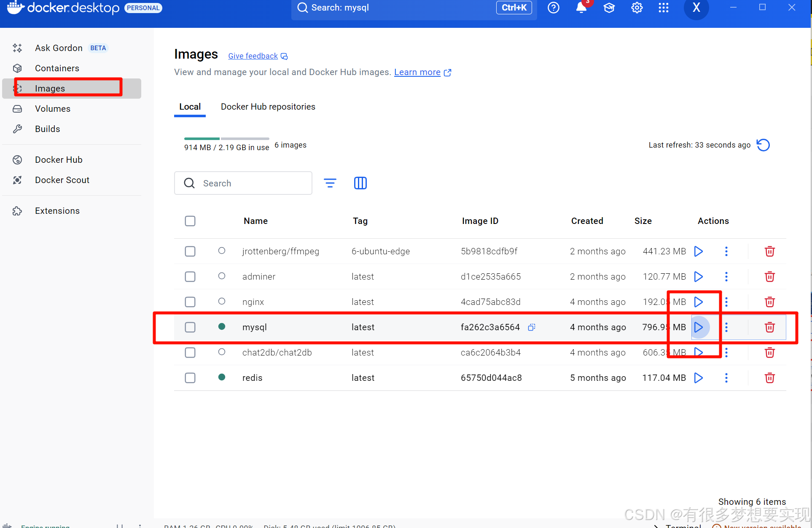Open Docker Desktop settings gear

coord(637,8)
